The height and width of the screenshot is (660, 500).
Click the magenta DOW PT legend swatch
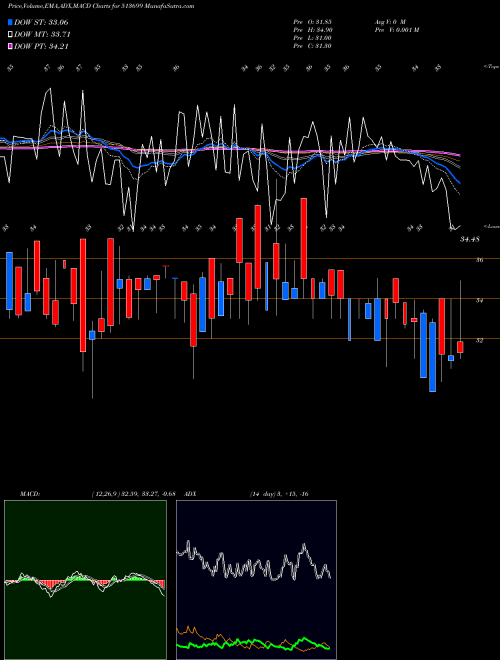click(11, 47)
